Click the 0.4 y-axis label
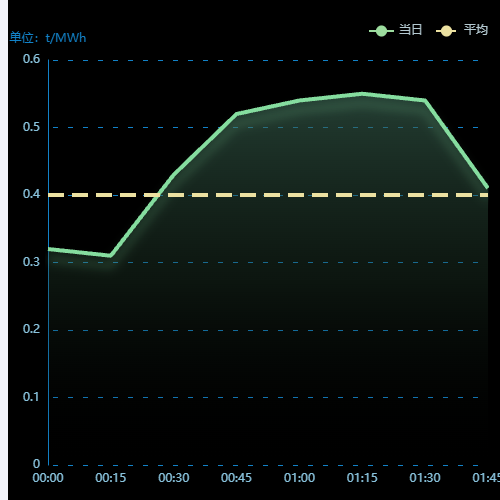The image size is (500, 500). coord(31,194)
